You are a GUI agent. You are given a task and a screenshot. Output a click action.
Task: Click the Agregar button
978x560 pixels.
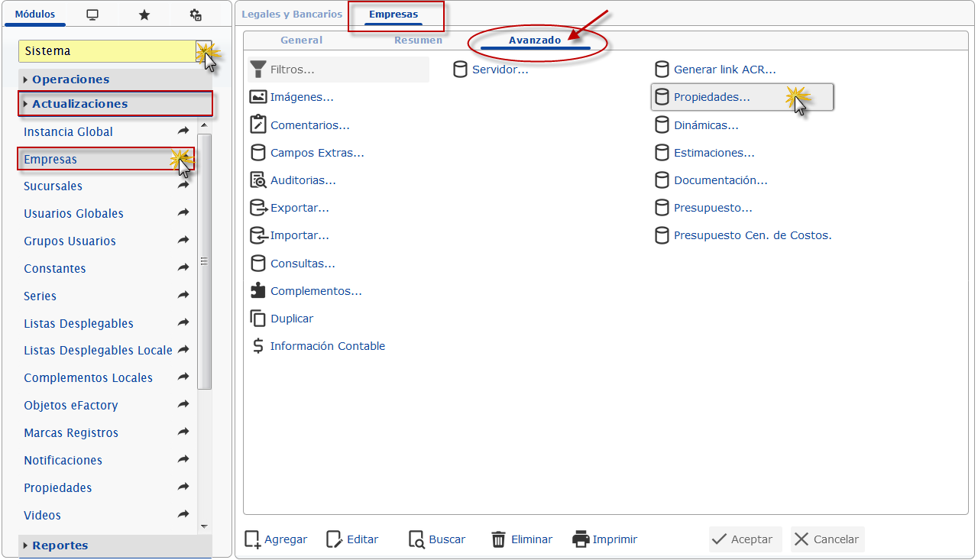276,539
